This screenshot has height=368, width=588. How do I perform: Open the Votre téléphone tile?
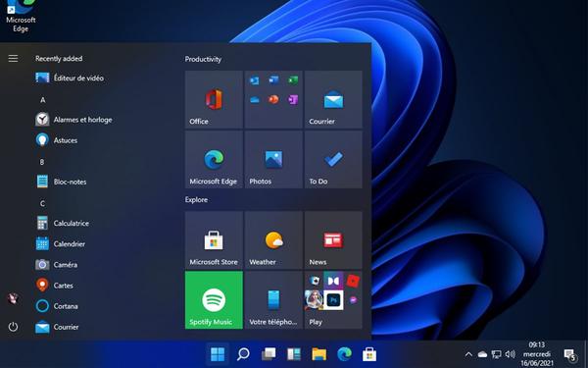point(273,300)
